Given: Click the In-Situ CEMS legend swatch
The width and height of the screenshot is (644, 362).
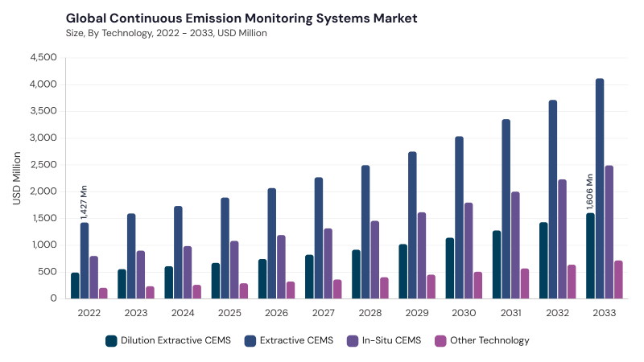Looking at the screenshot, I should point(353,340).
